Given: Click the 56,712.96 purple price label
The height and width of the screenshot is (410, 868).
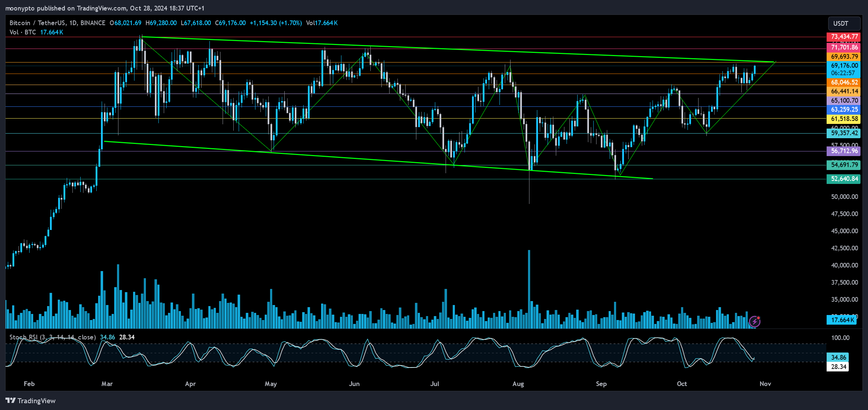Looking at the screenshot, I should point(844,151).
